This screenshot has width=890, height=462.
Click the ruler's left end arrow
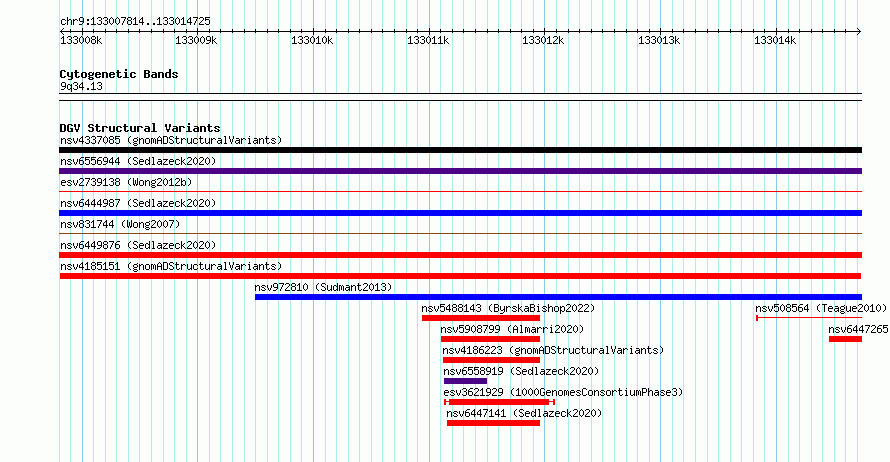pyautogui.click(x=62, y=31)
